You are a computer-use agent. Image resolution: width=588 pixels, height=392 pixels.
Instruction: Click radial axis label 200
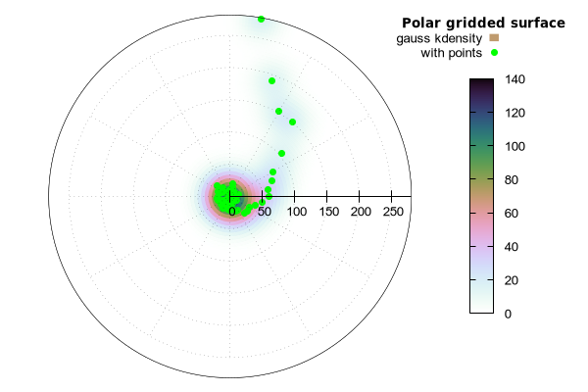361,212
